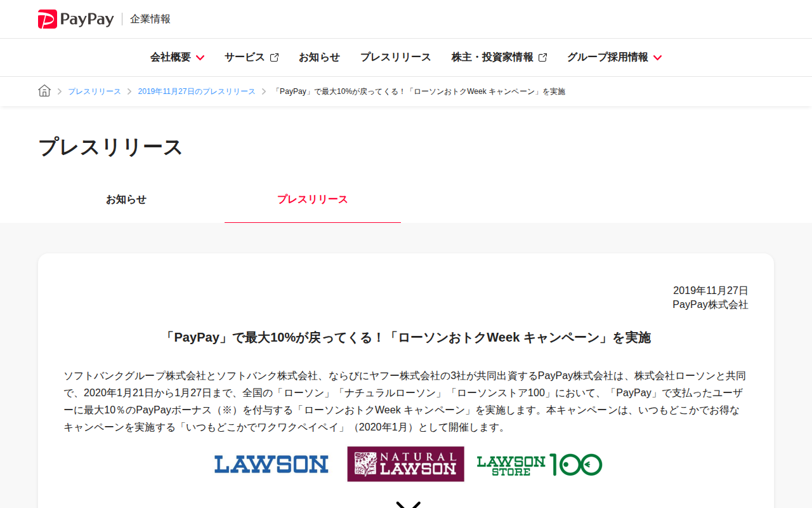Click the PayPay logo in the header
The image size is (812, 508).
point(76,19)
